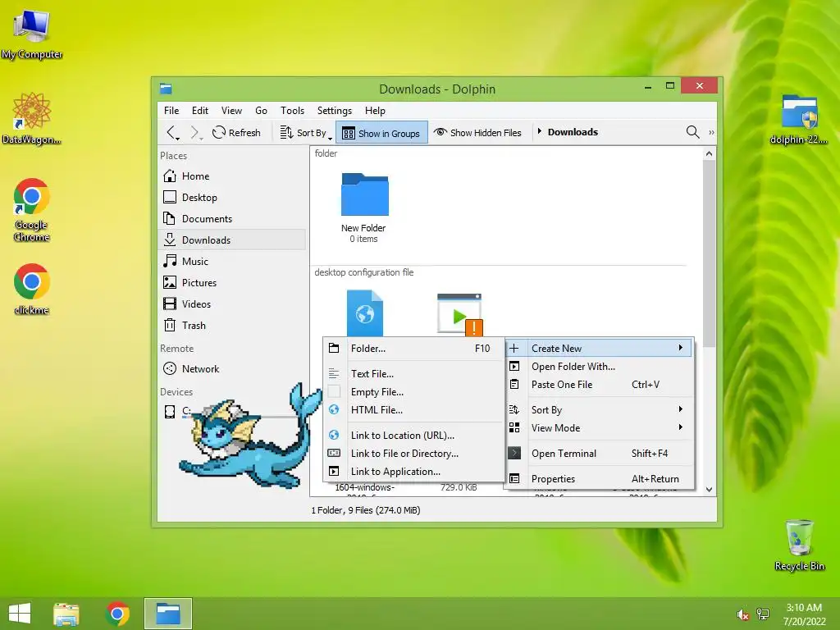This screenshot has width=840, height=630.
Task: Expand View Mode in context menu
Action: pyautogui.click(x=599, y=428)
